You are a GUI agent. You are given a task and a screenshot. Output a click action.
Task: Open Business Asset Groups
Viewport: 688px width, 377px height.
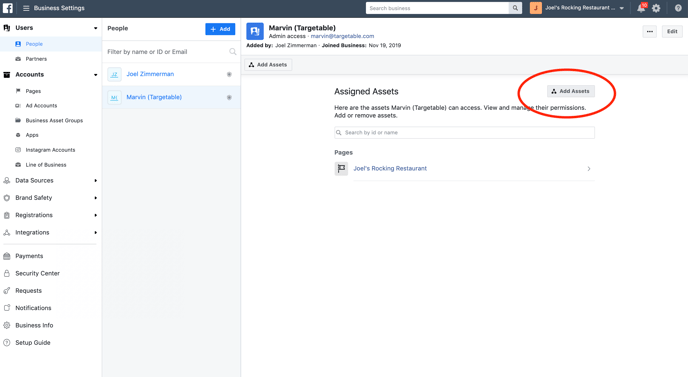click(x=54, y=120)
